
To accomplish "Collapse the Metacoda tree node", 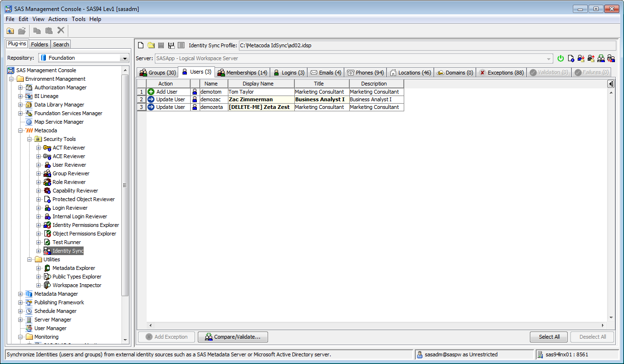I will coord(20,130).
